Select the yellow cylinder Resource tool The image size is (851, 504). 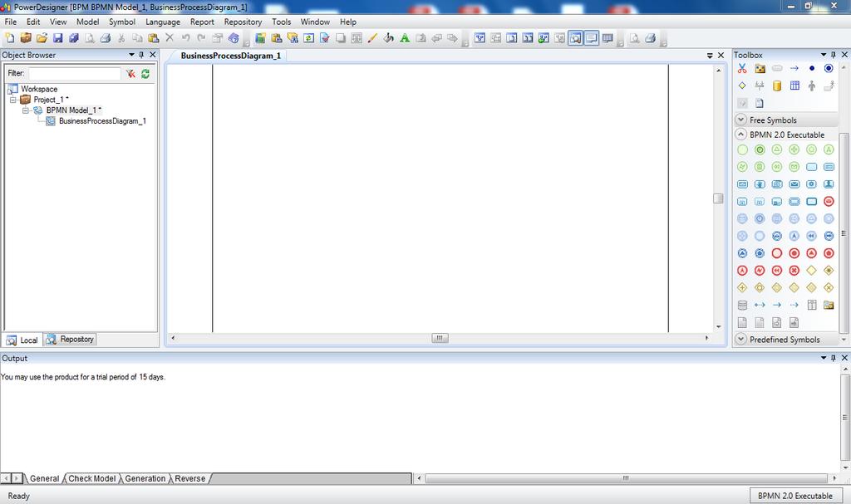click(x=777, y=86)
